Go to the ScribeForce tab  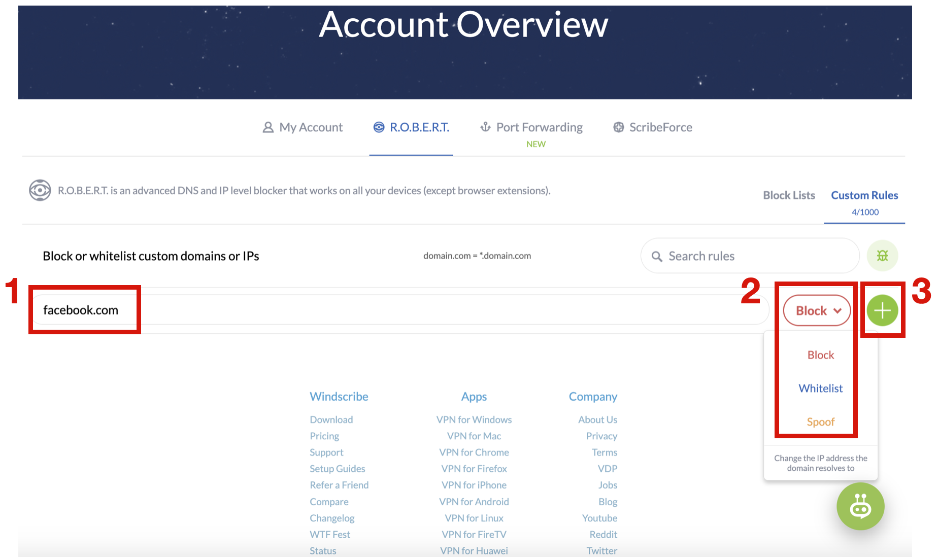click(x=653, y=127)
